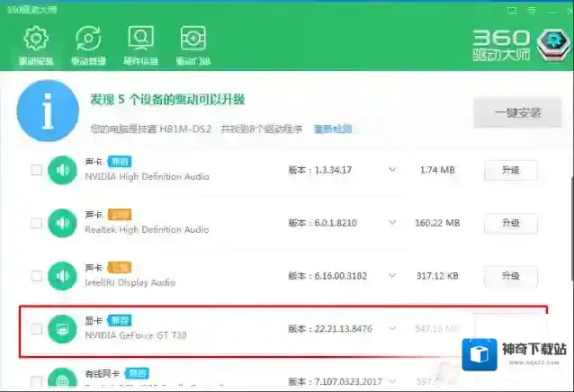Click 升级 button for NVIDIA High Definition Audio
The width and height of the screenshot is (574, 392).
tap(510, 170)
